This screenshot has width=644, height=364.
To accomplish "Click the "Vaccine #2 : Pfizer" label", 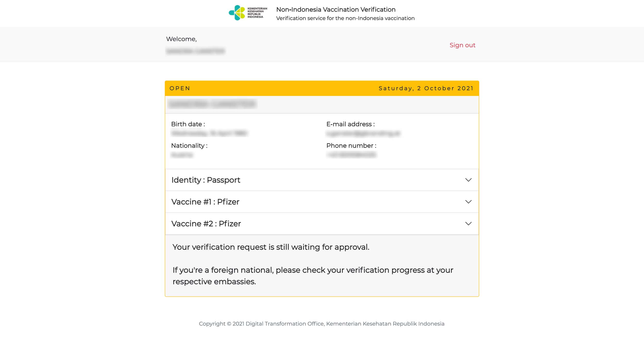I will (x=206, y=224).
